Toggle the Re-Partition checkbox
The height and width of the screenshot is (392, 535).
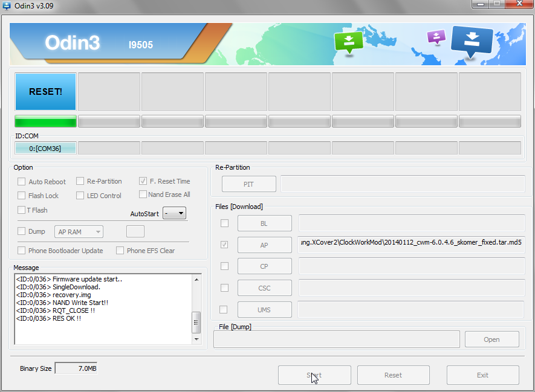[x=80, y=181]
